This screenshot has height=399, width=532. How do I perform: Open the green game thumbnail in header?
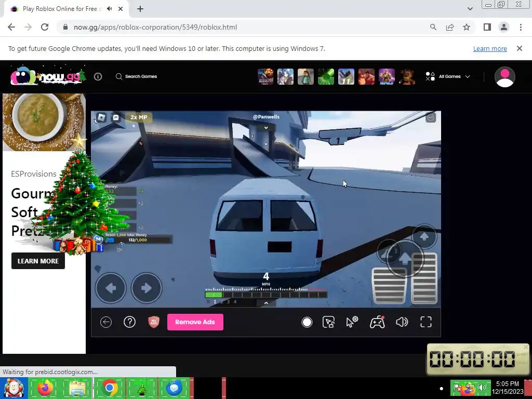tap(326, 76)
